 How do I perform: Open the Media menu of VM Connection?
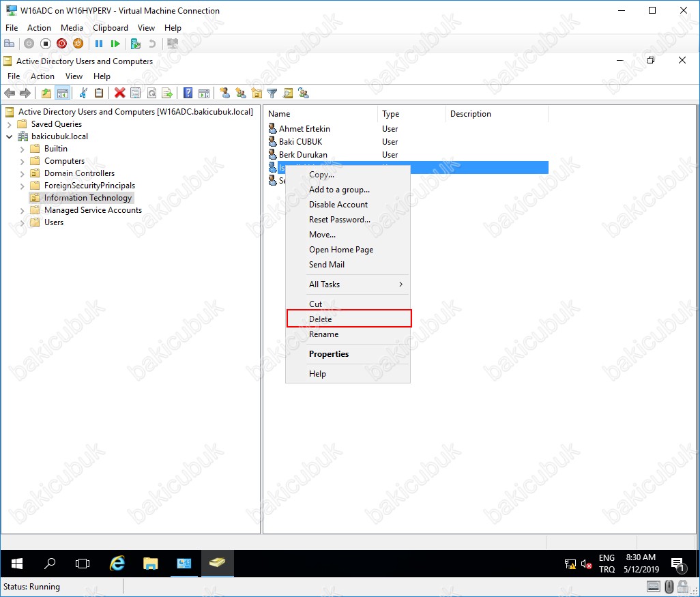coord(72,28)
